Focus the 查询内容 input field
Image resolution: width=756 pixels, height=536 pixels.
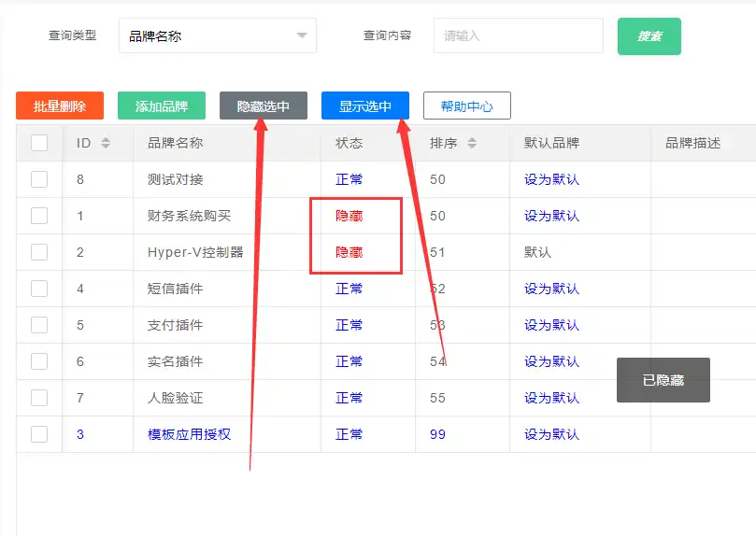518,35
